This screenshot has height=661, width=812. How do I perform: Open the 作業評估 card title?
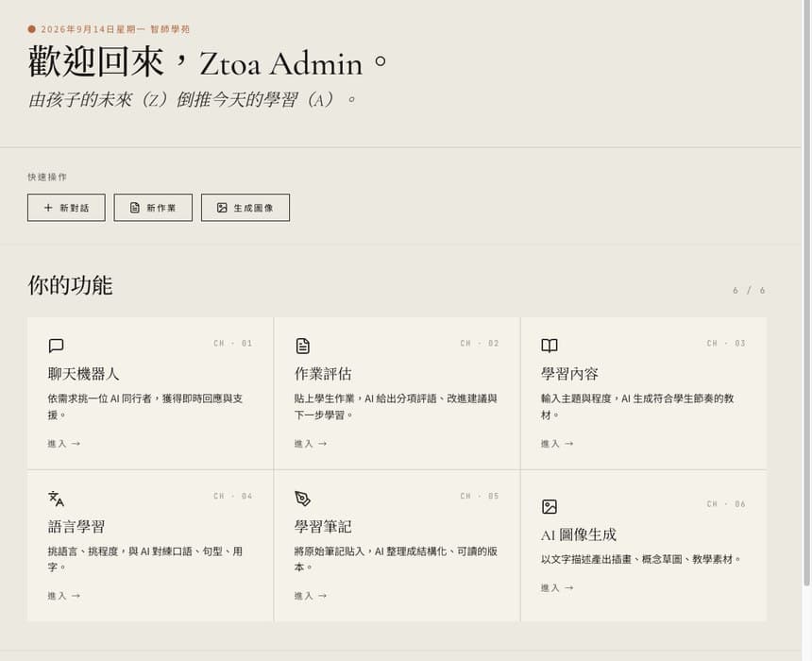pos(323,374)
